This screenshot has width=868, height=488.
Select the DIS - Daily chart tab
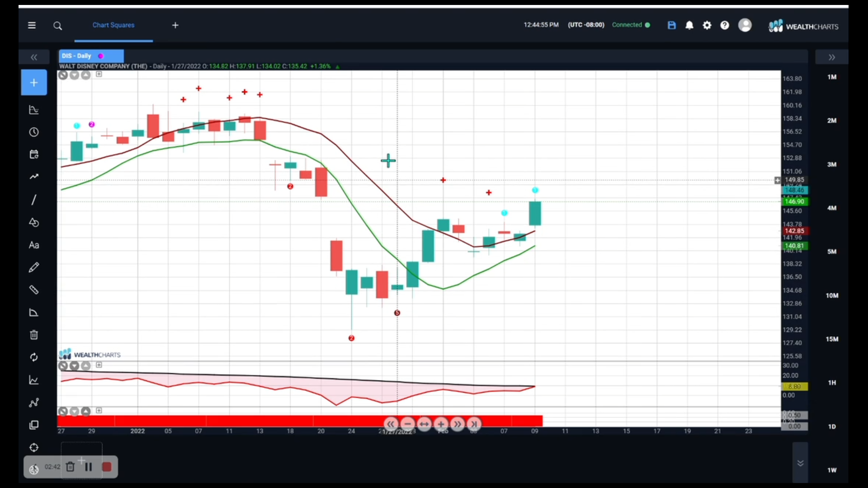[x=91, y=56]
